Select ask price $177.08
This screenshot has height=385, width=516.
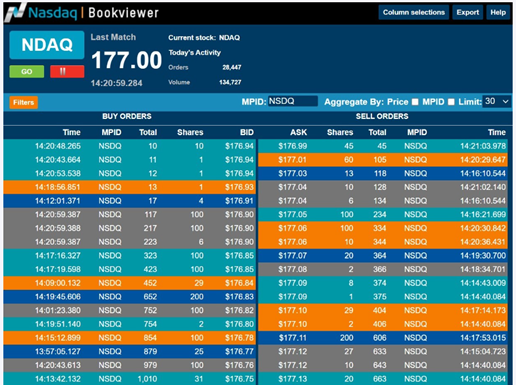tap(293, 269)
